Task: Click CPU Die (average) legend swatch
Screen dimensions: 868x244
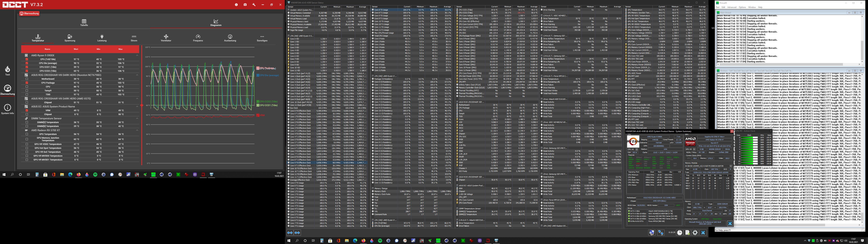Action: point(258,75)
